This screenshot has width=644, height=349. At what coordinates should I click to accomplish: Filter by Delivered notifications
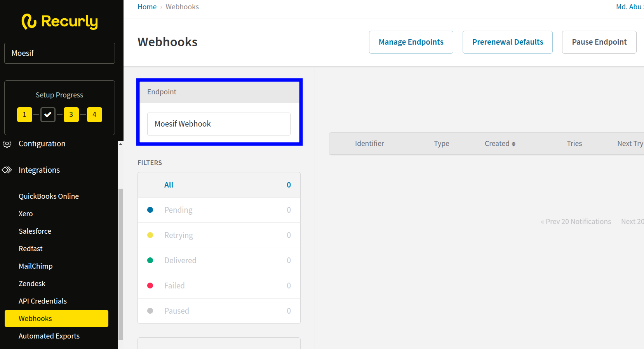(180, 260)
